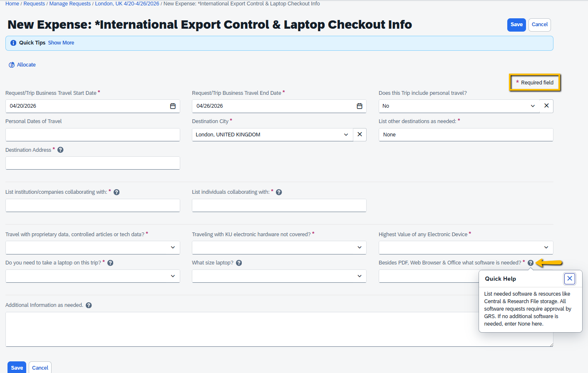Open help for Additional Information field
The width and height of the screenshot is (588, 373).
point(88,305)
